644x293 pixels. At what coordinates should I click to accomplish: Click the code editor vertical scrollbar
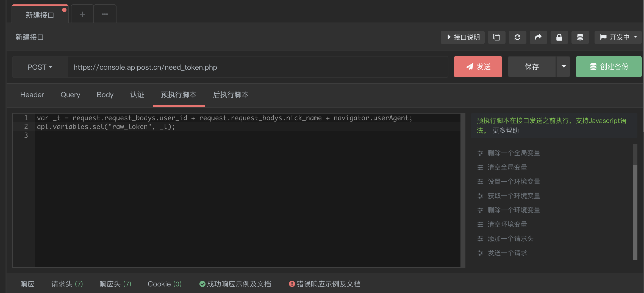click(x=463, y=190)
